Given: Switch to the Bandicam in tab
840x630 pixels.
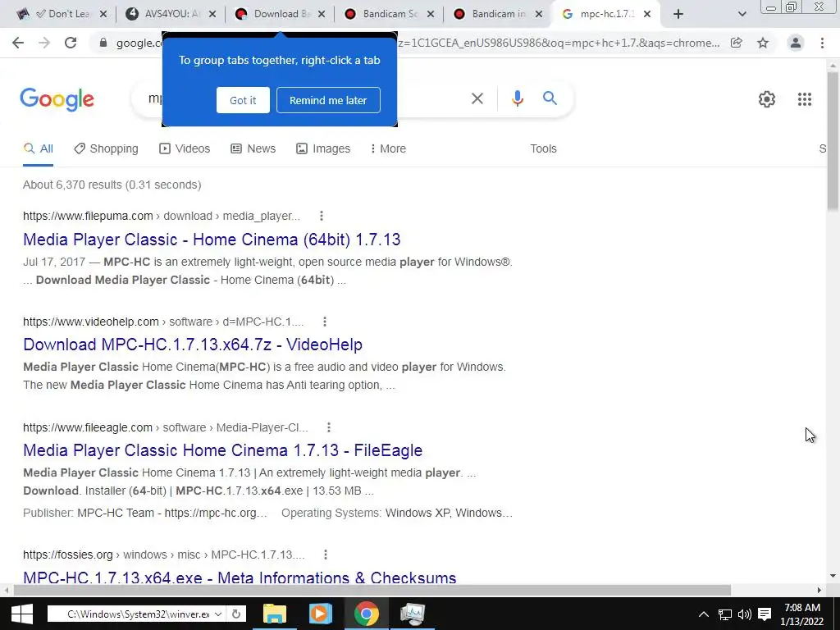Looking at the screenshot, I should pos(498,14).
